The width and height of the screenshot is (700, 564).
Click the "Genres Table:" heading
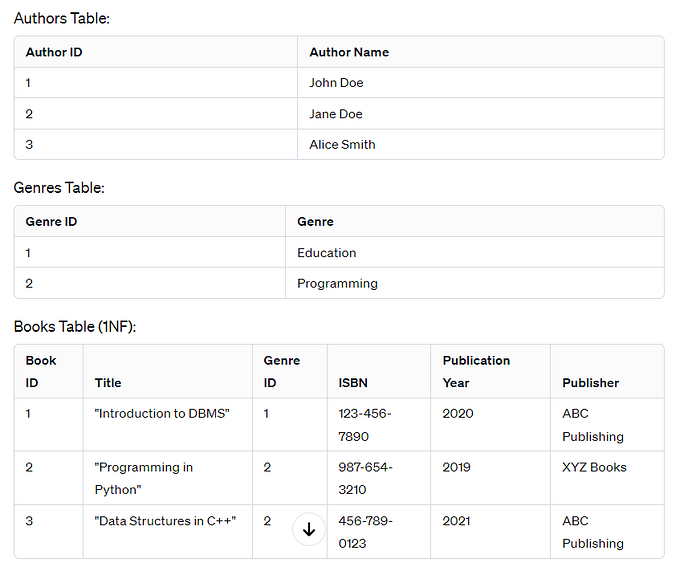click(x=59, y=187)
